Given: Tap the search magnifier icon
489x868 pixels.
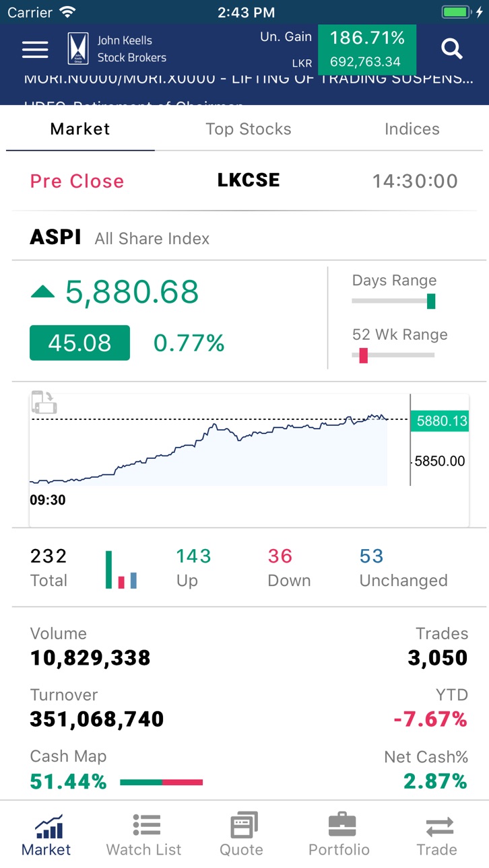Looking at the screenshot, I should click(x=451, y=48).
